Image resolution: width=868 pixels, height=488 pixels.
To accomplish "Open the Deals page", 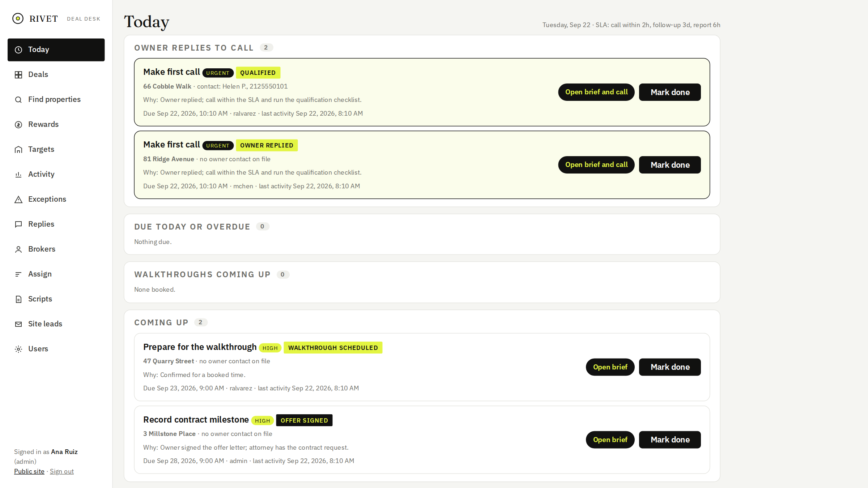I will point(56,74).
